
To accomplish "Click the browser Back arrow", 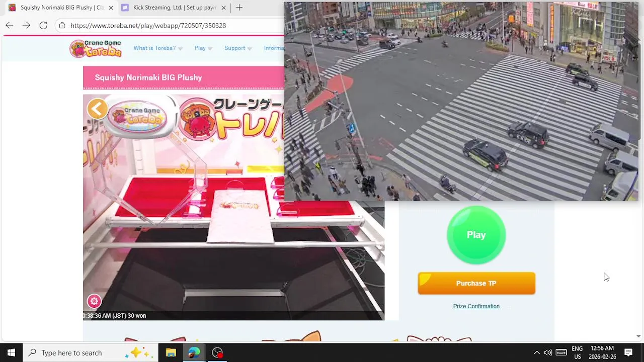I will pyautogui.click(x=9, y=25).
